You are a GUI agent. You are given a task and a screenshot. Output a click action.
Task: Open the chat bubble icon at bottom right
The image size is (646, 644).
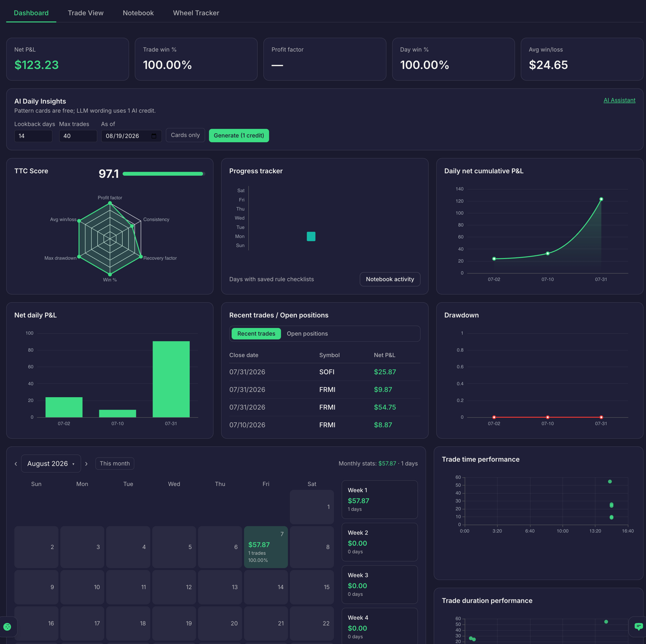[638, 627]
